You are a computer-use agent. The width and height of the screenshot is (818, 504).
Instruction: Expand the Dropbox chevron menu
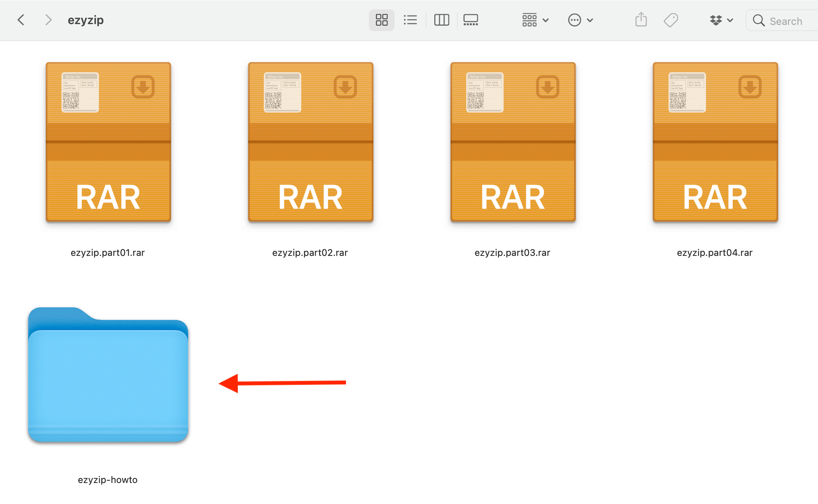[x=730, y=20]
